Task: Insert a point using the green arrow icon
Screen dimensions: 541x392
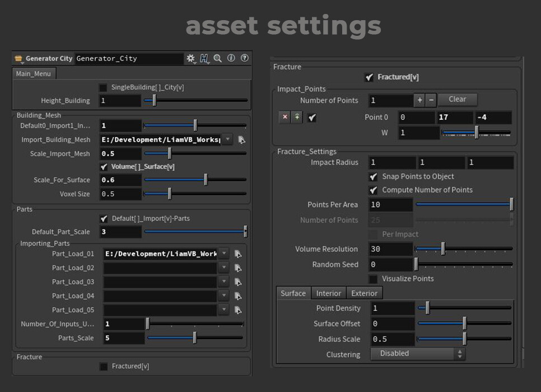Action: tap(296, 117)
